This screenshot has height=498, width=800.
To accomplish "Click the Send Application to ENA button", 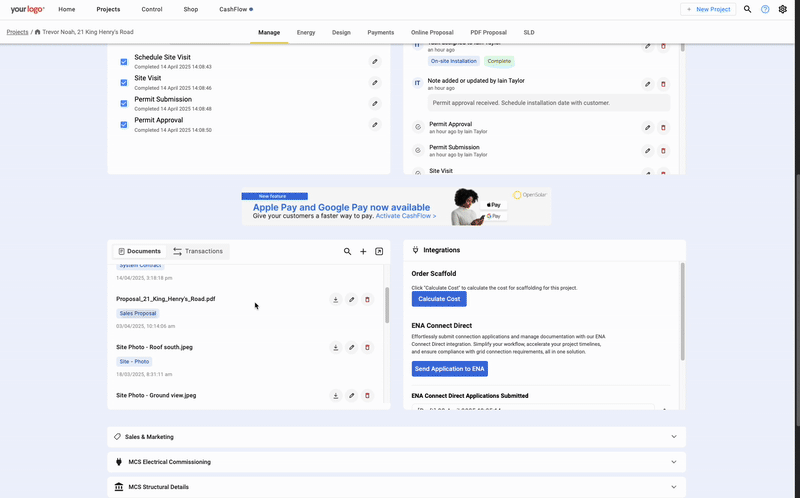I will click(x=450, y=369).
